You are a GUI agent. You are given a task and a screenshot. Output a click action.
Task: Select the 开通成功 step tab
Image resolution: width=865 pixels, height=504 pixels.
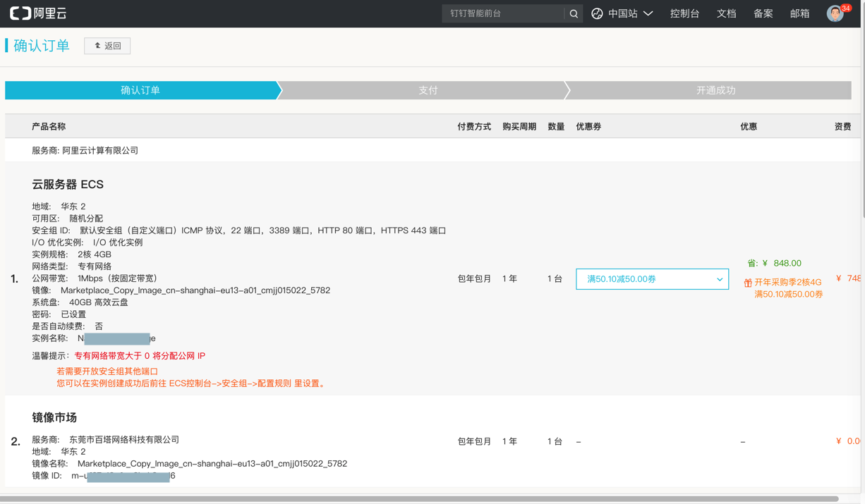715,90
